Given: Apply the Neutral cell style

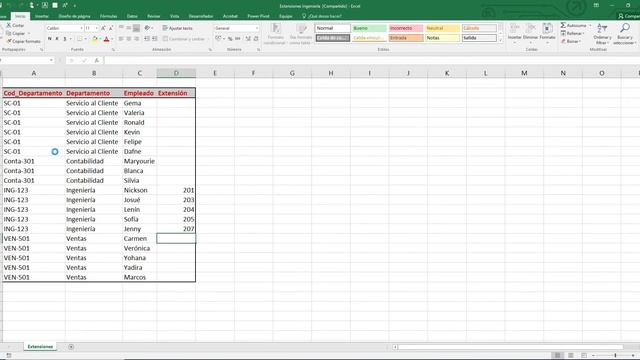Looking at the screenshot, I should (x=442, y=28).
